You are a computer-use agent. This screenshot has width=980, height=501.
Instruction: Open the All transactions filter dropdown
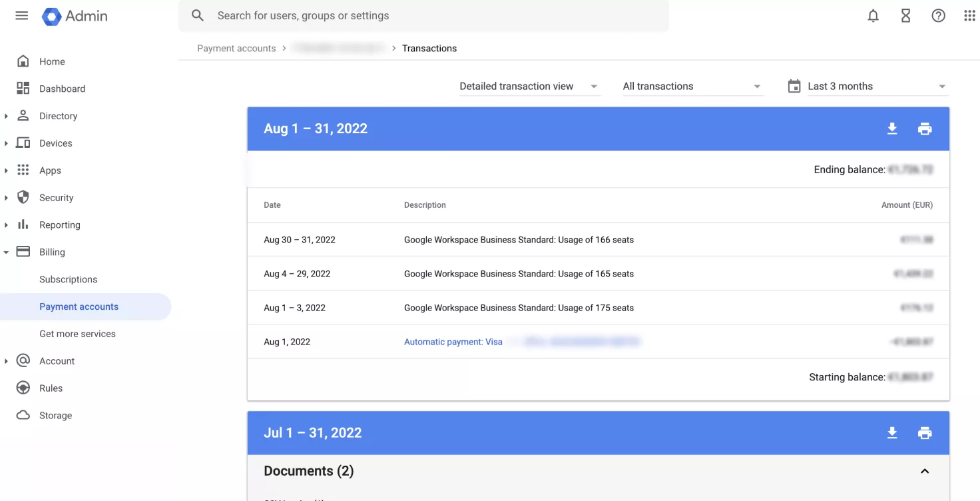(x=692, y=87)
